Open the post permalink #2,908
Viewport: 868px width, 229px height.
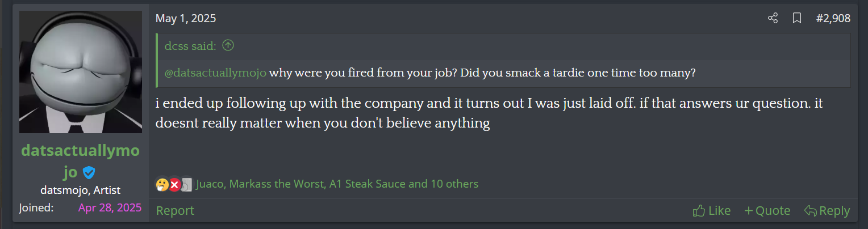pyautogui.click(x=833, y=19)
